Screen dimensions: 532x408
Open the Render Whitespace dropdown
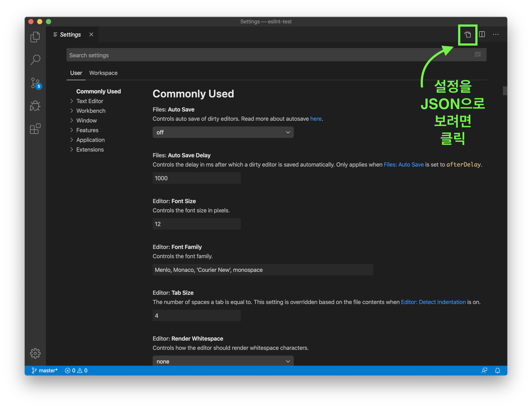[x=223, y=361]
